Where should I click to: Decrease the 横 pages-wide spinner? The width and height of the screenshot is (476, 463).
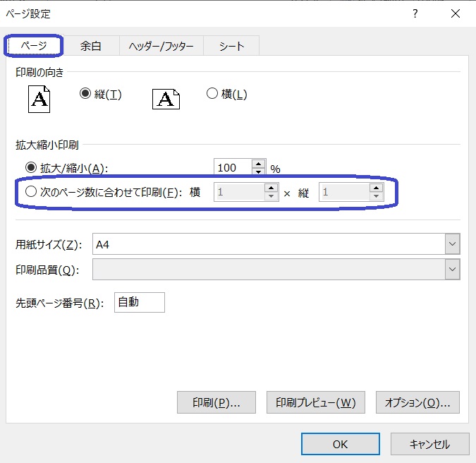[x=271, y=196]
